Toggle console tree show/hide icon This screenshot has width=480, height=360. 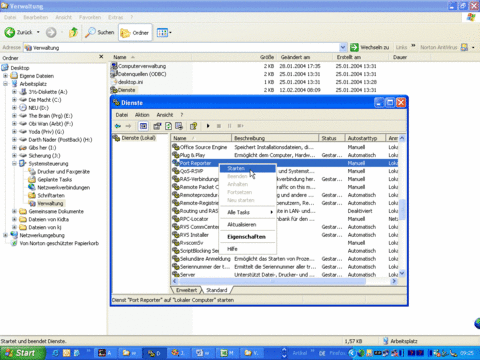[x=143, y=126]
